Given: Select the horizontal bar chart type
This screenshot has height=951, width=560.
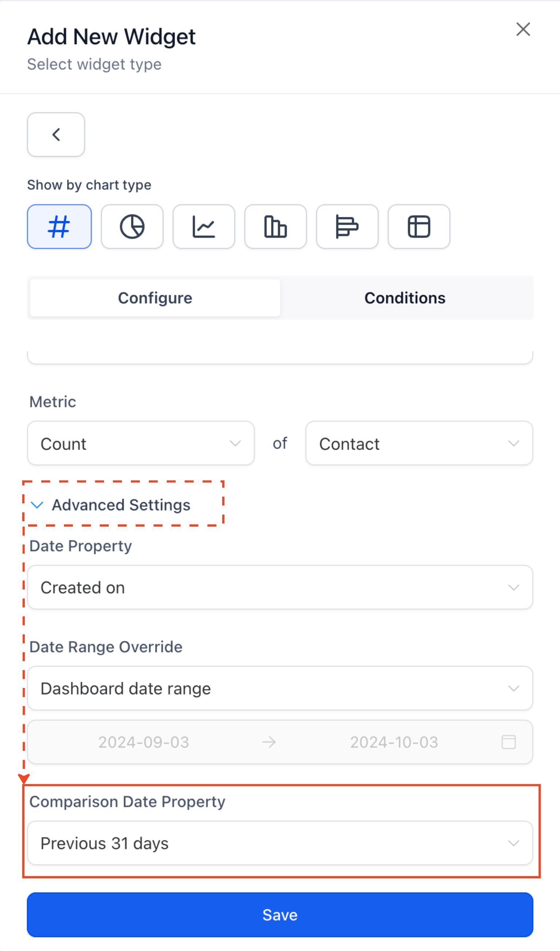Looking at the screenshot, I should click(347, 226).
